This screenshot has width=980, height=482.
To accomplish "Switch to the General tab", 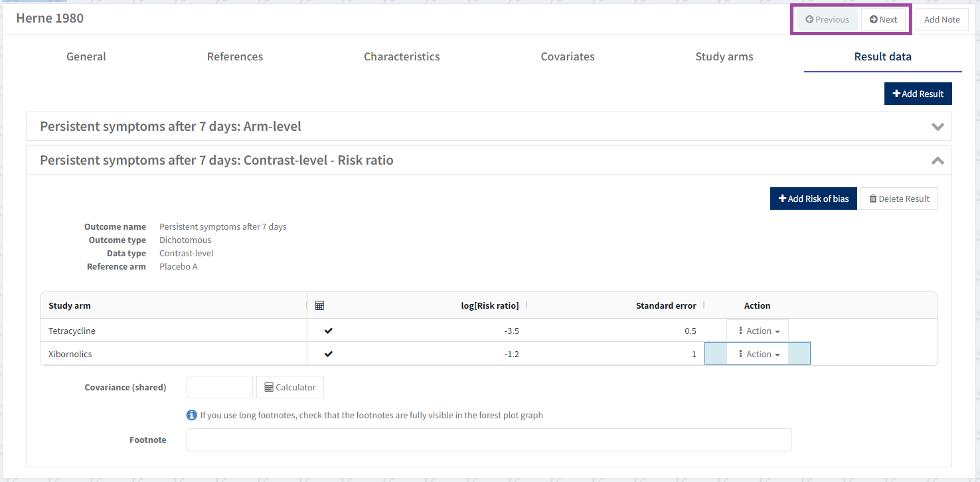I will [86, 56].
